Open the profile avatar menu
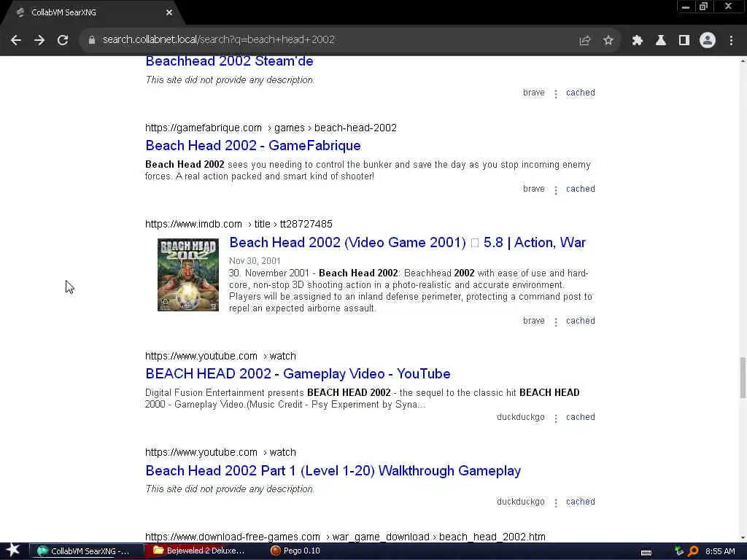Screen dimensions: 747x560 (x=708, y=41)
